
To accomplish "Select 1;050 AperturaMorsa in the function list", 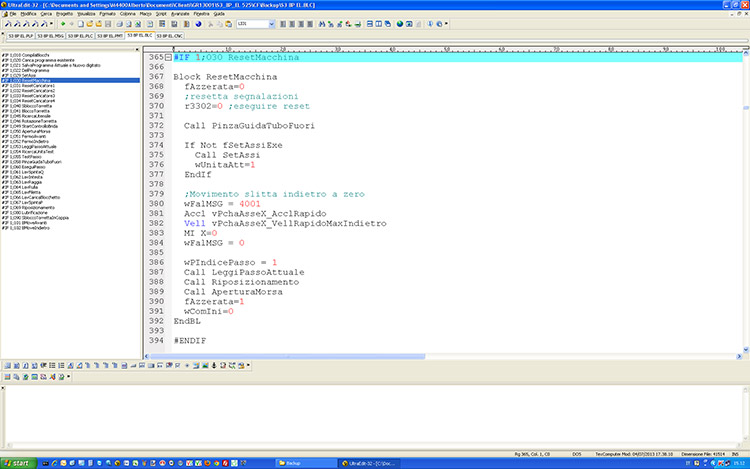I will pos(26,131).
